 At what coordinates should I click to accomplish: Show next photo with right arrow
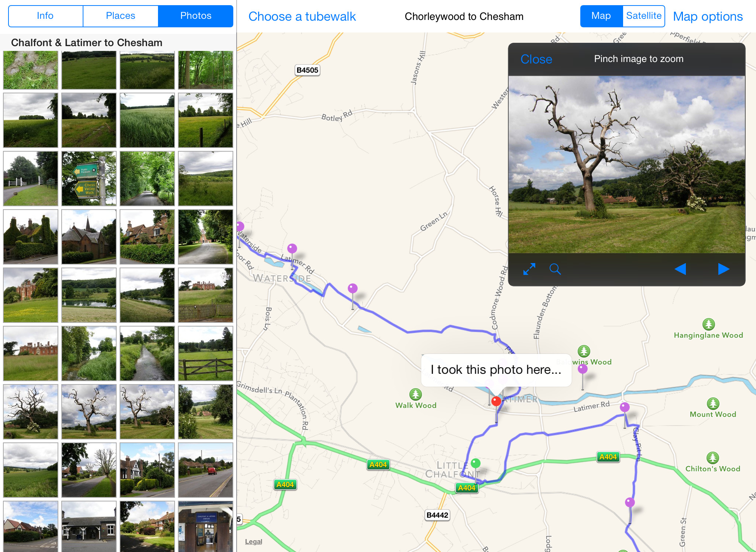point(724,269)
